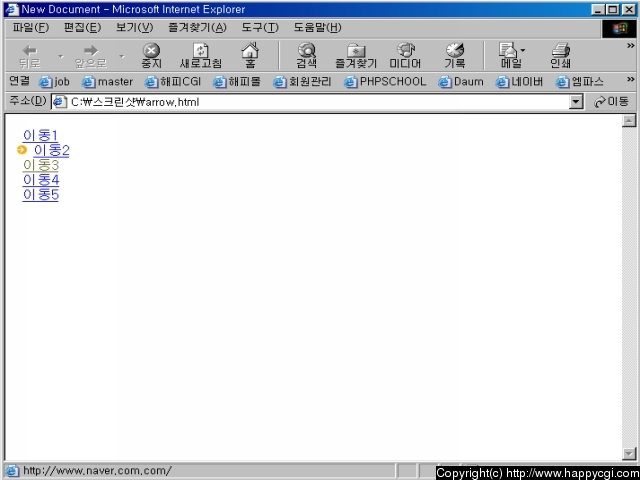This screenshot has height=480, width=640.
Task: Open the 네이버 links bar shortcut
Action: 519,82
